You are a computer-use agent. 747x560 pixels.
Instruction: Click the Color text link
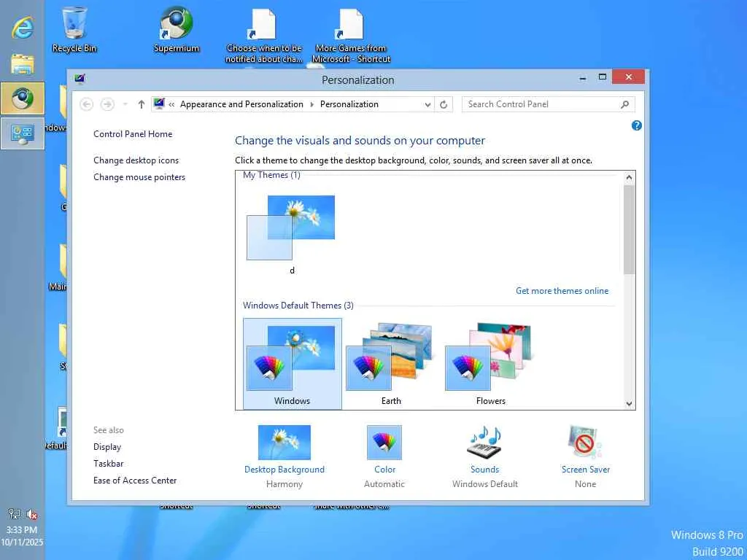tap(384, 470)
